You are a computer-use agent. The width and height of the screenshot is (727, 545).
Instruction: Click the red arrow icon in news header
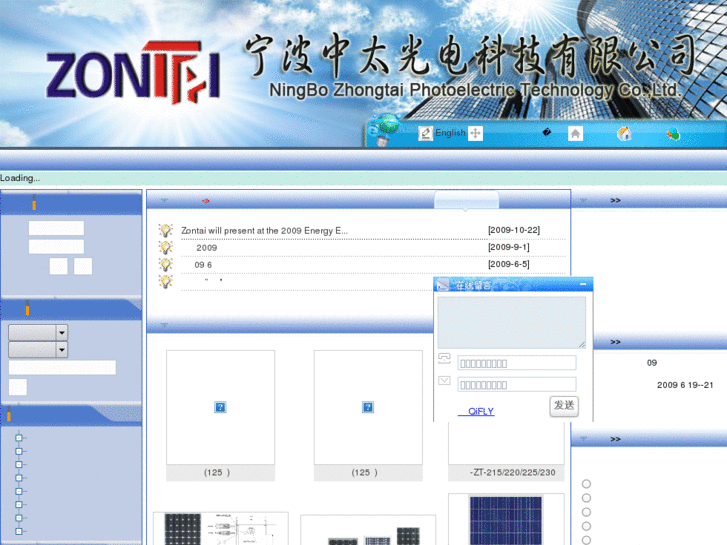(205, 201)
